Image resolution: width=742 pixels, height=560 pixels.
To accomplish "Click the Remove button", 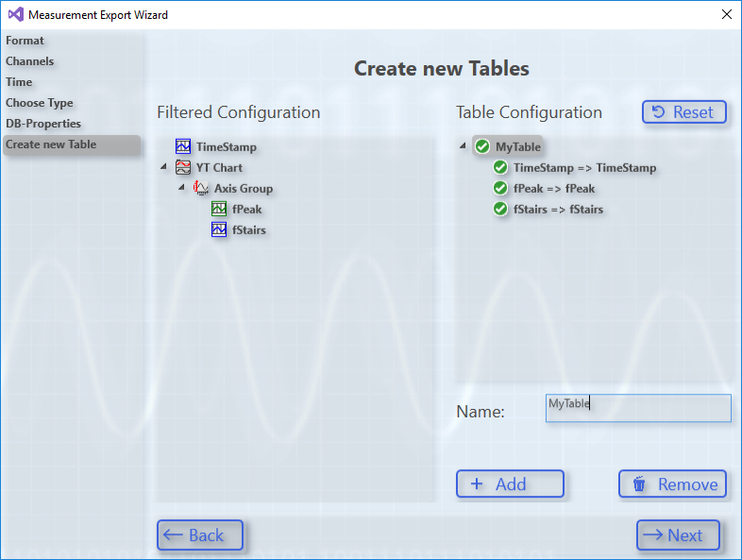I will tap(672, 484).
